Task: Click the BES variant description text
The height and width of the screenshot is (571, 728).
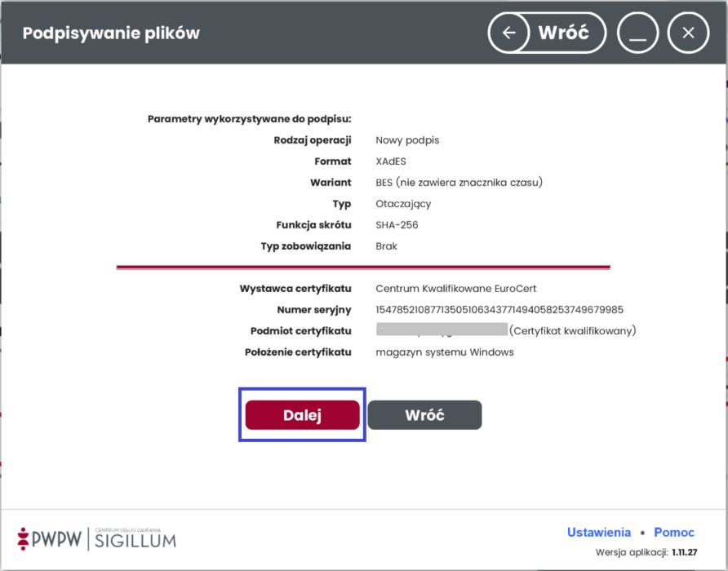Action: point(459,183)
